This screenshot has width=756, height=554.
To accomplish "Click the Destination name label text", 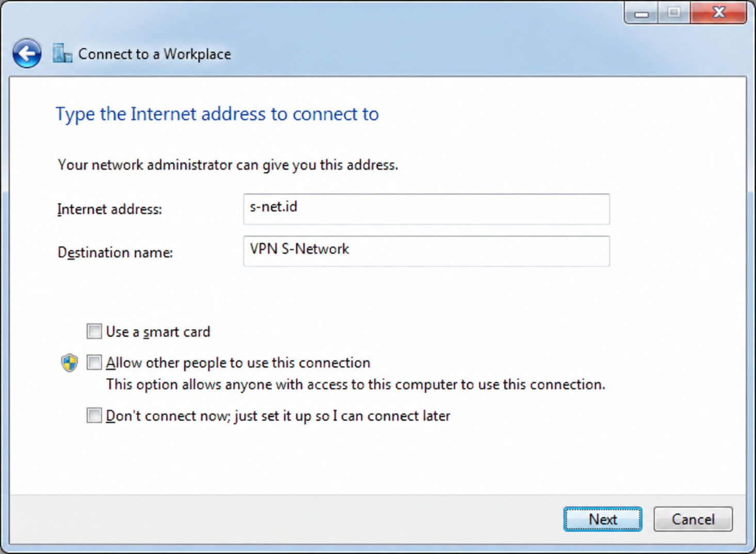I will [x=115, y=252].
